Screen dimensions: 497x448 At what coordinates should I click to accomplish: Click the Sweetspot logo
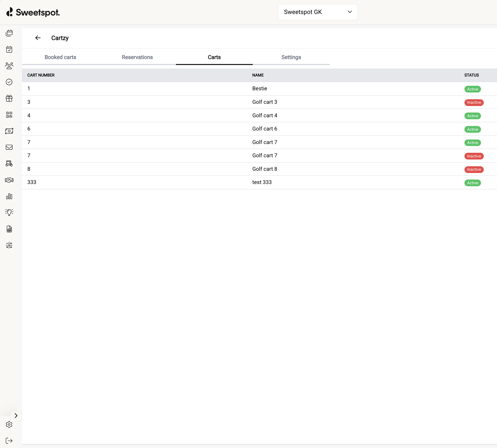[33, 12]
